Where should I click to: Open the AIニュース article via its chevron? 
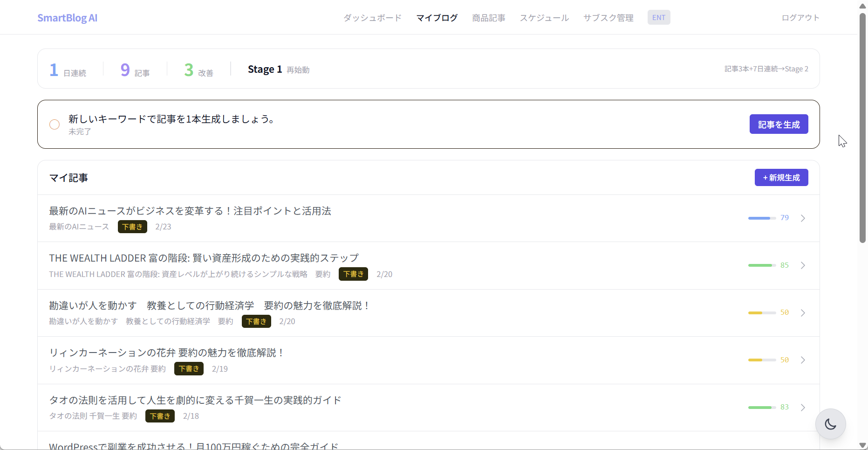pyautogui.click(x=803, y=218)
